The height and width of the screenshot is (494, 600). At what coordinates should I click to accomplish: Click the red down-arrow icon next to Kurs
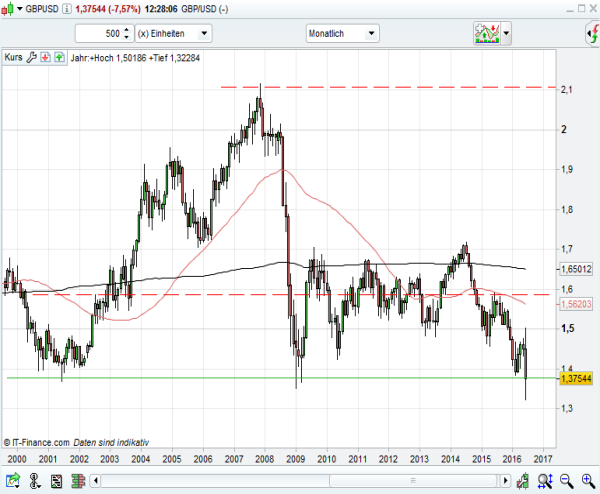[x=46, y=57]
